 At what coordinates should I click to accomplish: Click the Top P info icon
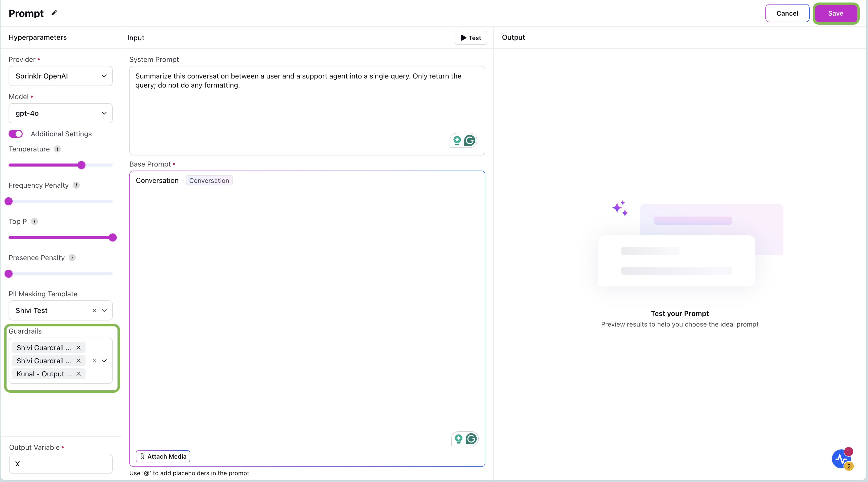click(x=34, y=221)
